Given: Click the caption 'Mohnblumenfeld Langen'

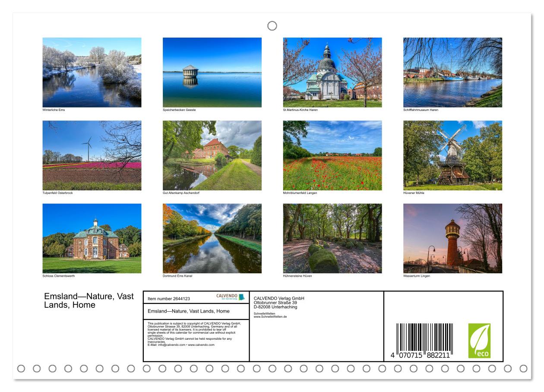Looking at the screenshot, I should coord(300,193).
